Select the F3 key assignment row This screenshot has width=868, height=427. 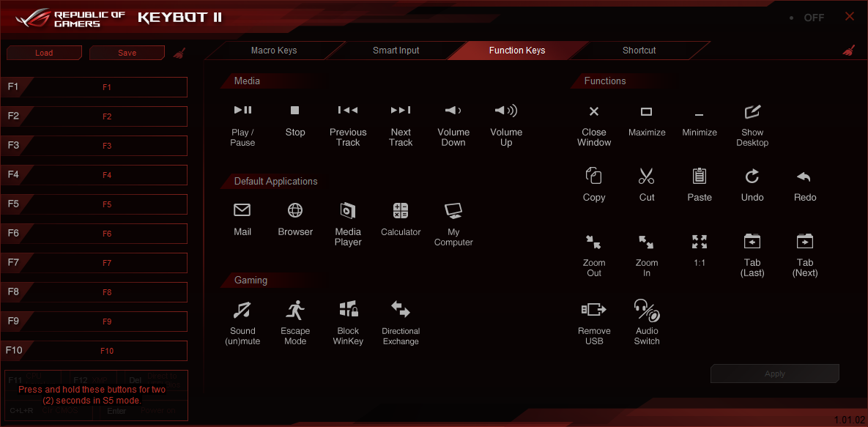coord(94,146)
